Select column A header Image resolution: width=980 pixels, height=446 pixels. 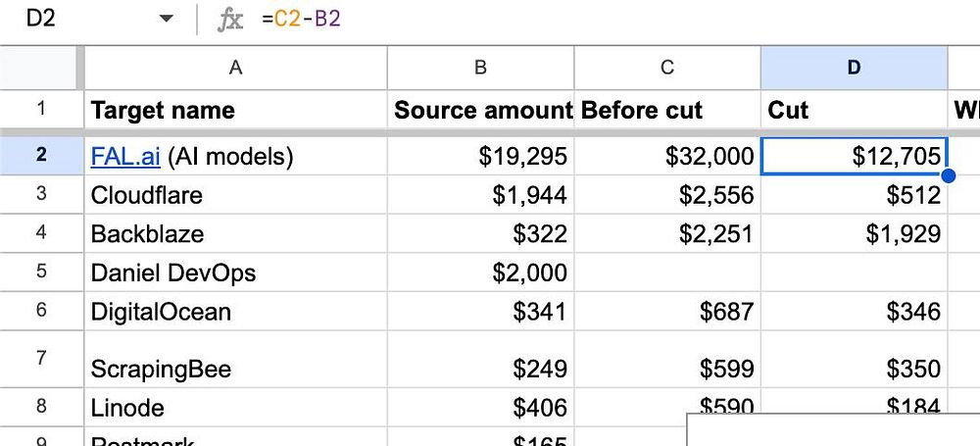click(235, 68)
